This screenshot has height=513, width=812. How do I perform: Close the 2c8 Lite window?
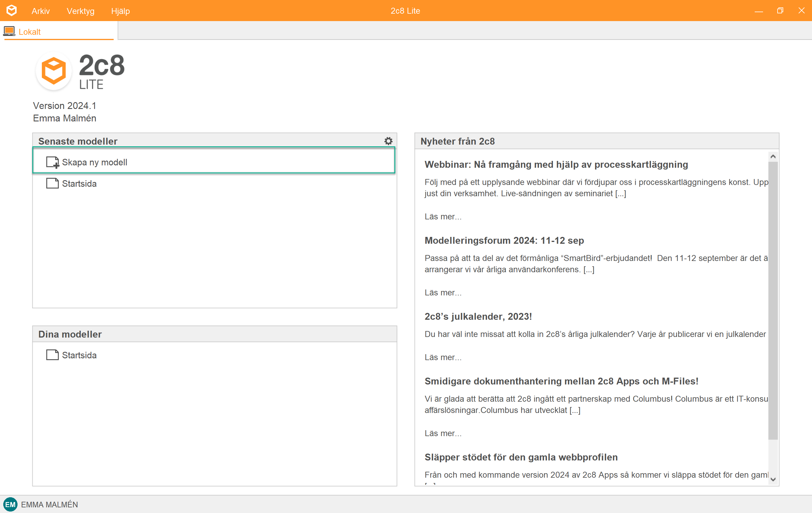[801, 11]
